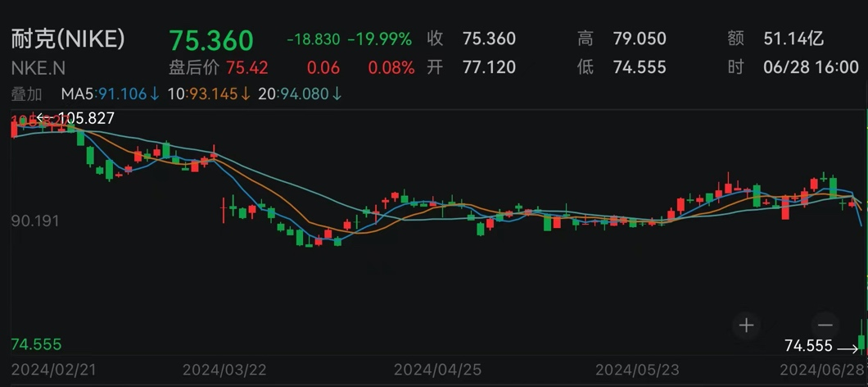Viewport: 868px width, 387px height.
Task: Click the 盘后价 after-hours price 75.42
Action: click(x=246, y=67)
